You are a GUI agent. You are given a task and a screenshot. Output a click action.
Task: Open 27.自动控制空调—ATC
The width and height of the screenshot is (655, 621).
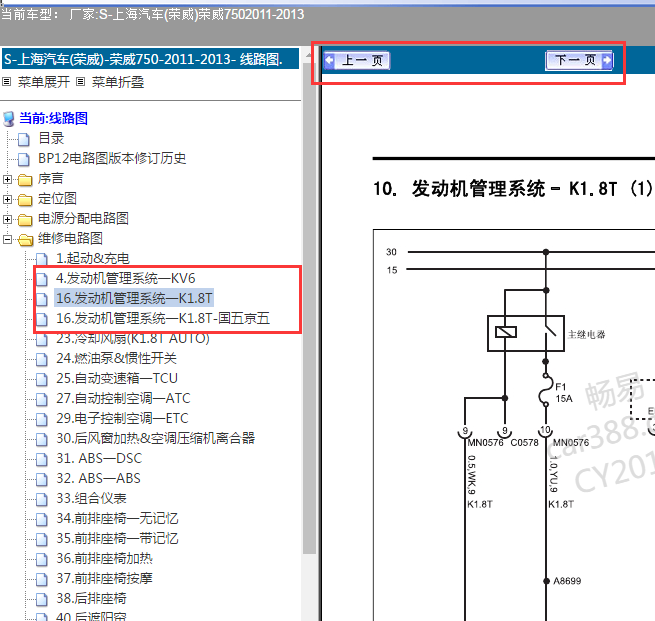point(123,398)
